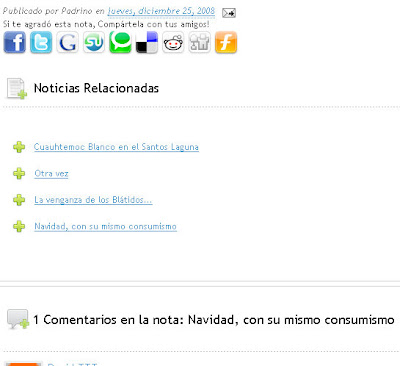
Task: Click plus icon beside Cuauhtemoc Blanco link
Action: (x=19, y=147)
